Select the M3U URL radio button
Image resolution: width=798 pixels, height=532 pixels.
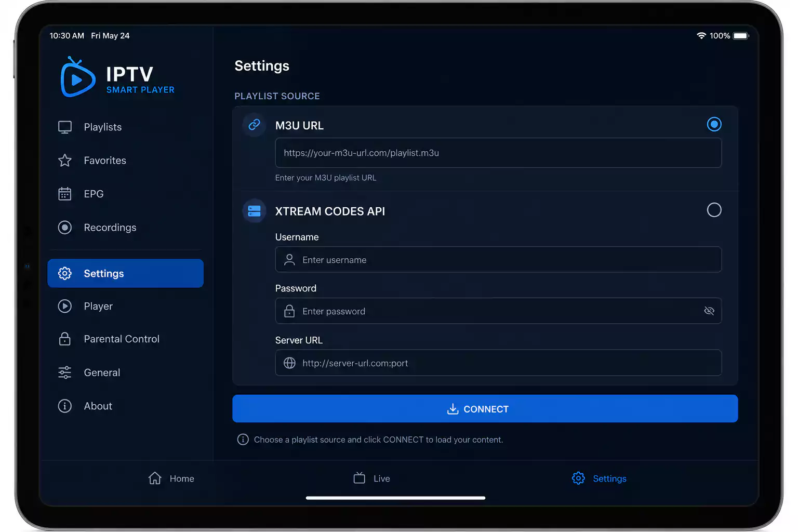tap(714, 124)
